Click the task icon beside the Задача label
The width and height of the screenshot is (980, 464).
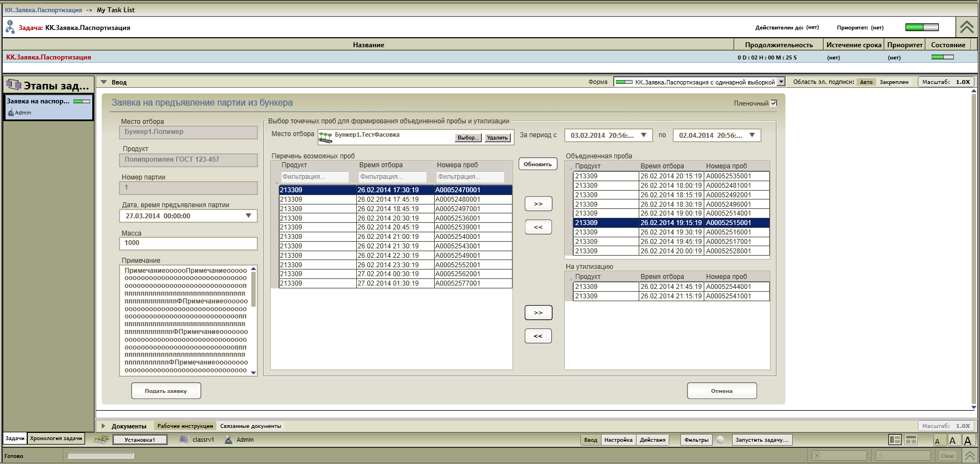10,27
